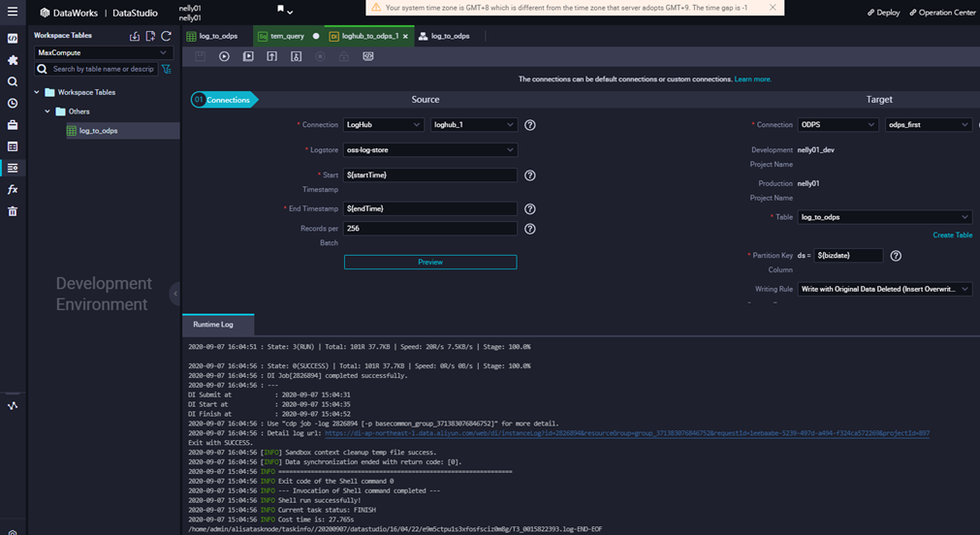Click the waveform icon in lower sidebar

(13, 406)
